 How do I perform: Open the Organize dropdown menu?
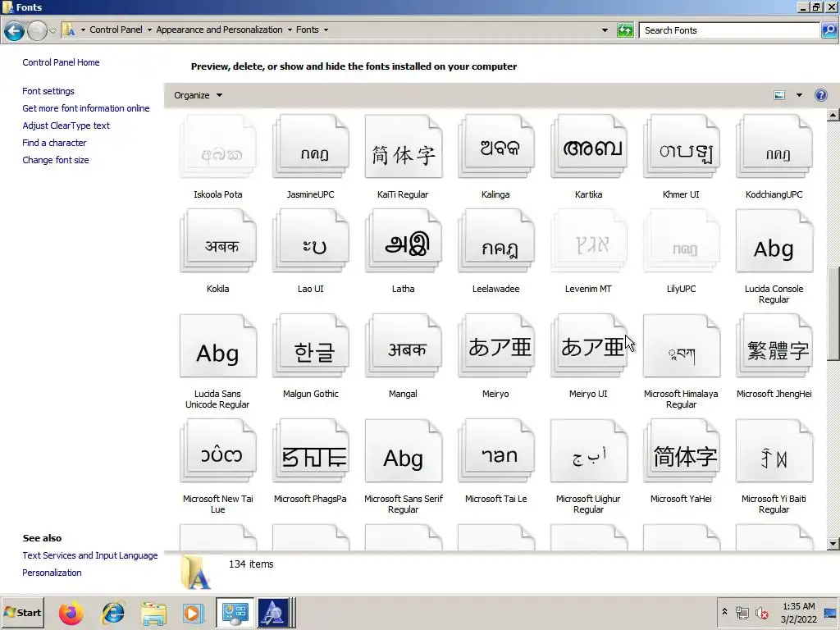[198, 95]
